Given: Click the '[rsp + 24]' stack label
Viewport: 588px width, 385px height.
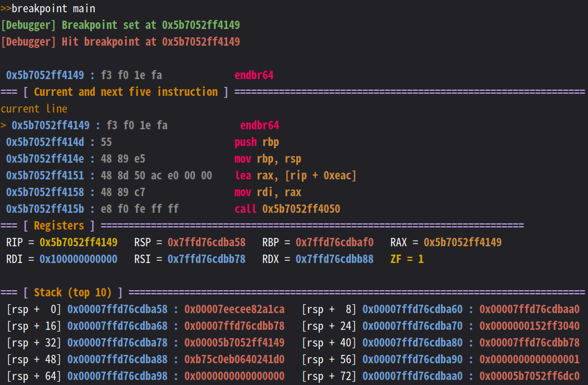Looking at the screenshot, I should [329, 326].
